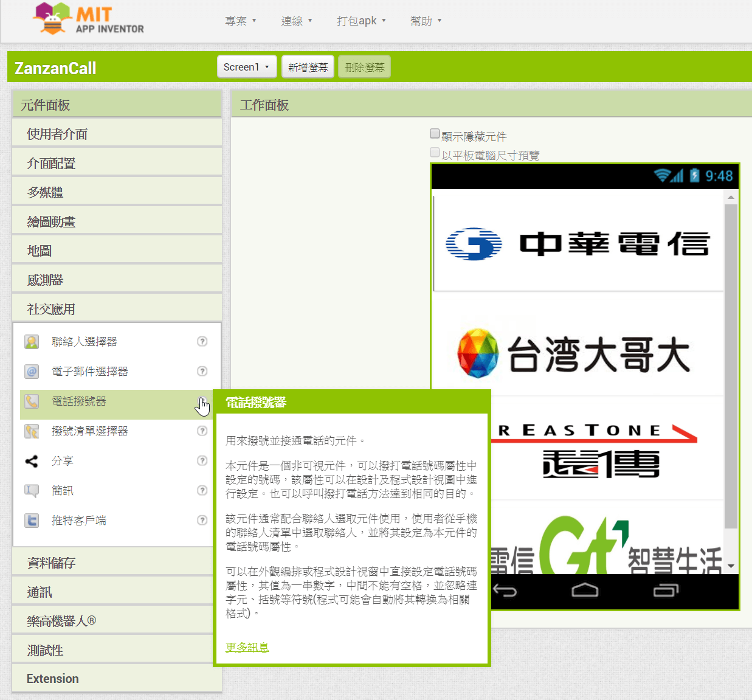Open help for 聯絡人選擇器
This screenshot has width=752, height=700.
coord(202,341)
